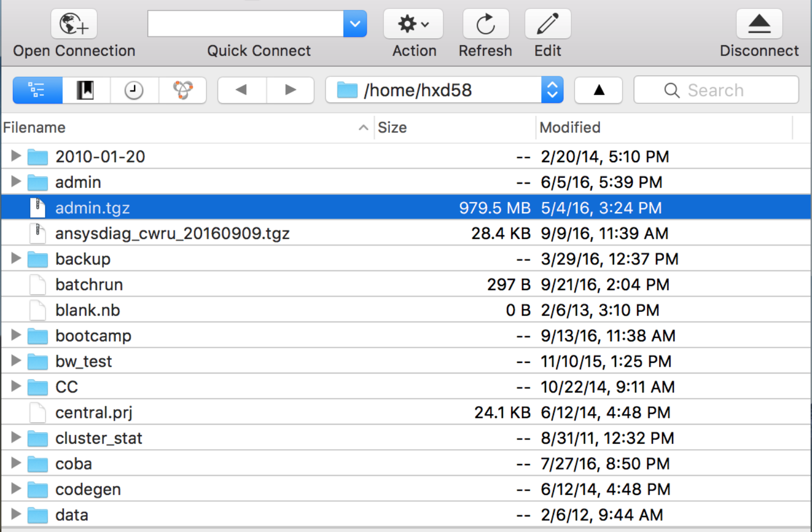Select the blank.nb file icon
Viewport: 812px width, 532px height.
pos(38,310)
